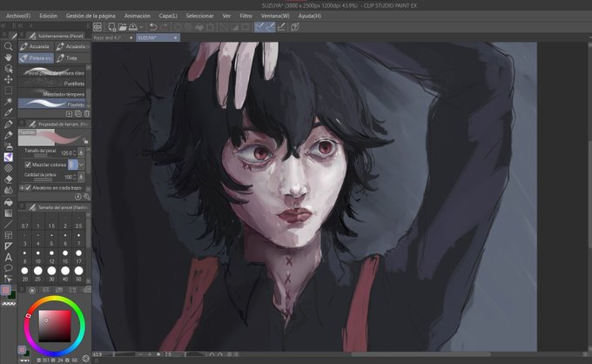Click the foreground main color swatch

6,290
